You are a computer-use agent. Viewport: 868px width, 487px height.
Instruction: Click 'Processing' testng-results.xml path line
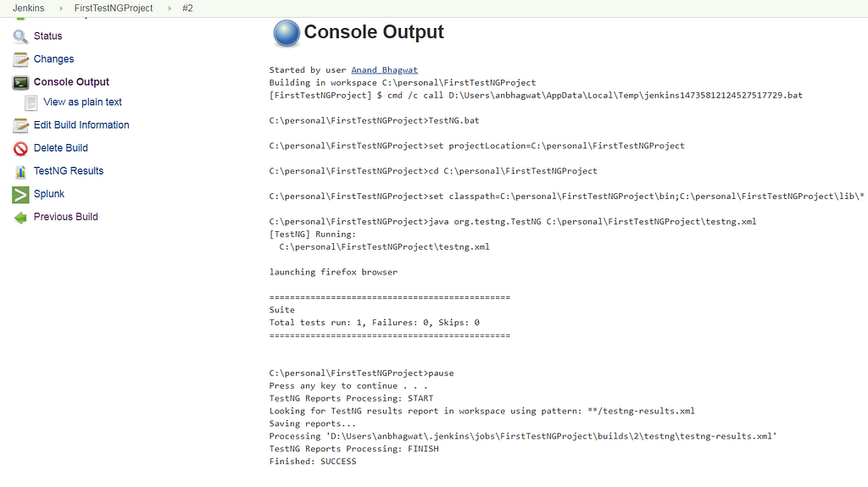click(x=523, y=436)
